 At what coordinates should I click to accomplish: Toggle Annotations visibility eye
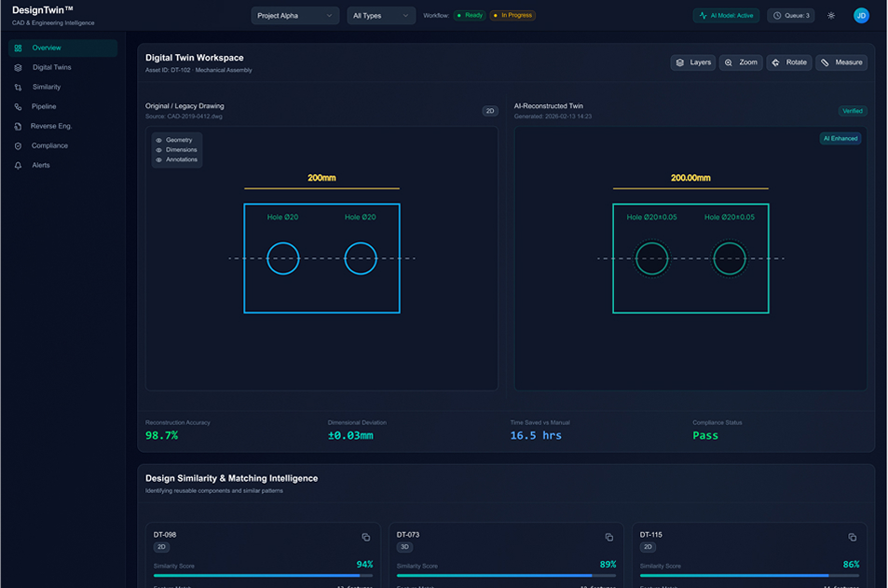click(160, 159)
